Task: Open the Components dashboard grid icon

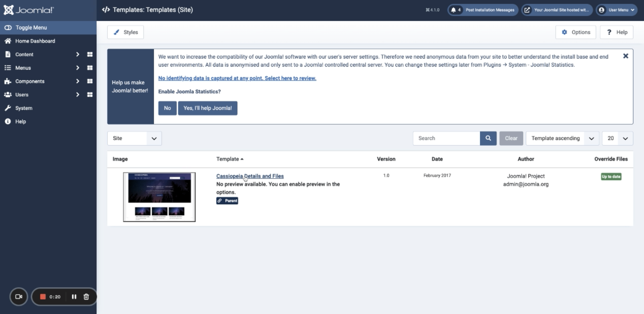Action: pyautogui.click(x=90, y=81)
